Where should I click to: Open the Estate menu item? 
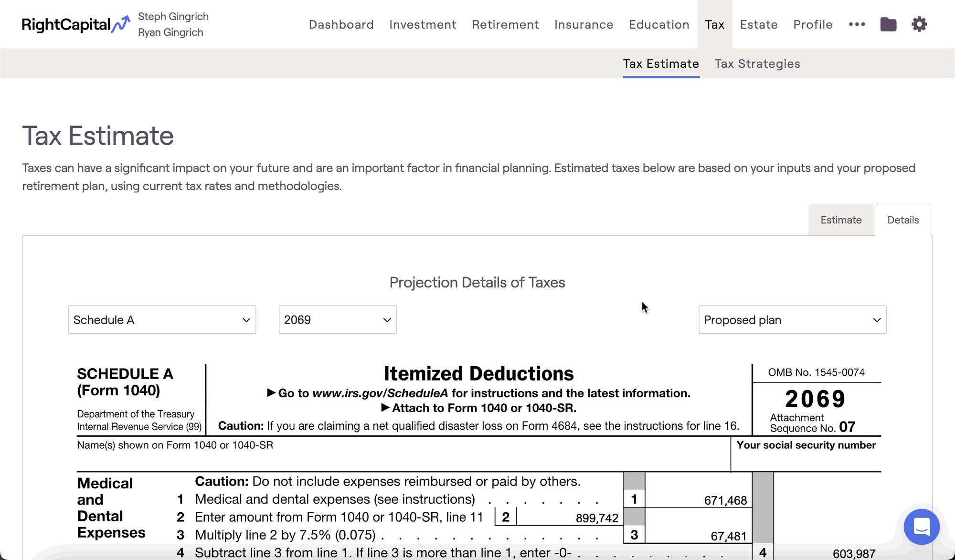click(759, 24)
